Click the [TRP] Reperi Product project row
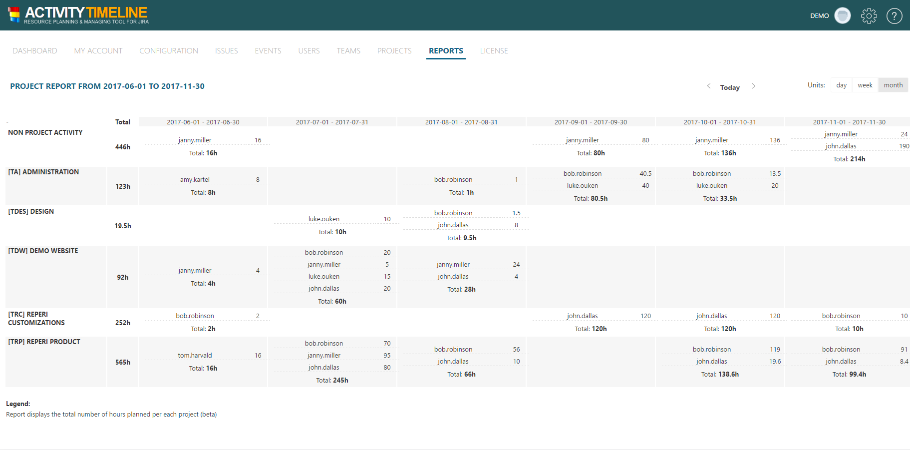Screen dimensions: 910x450 pyautogui.click(x=44, y=342)
